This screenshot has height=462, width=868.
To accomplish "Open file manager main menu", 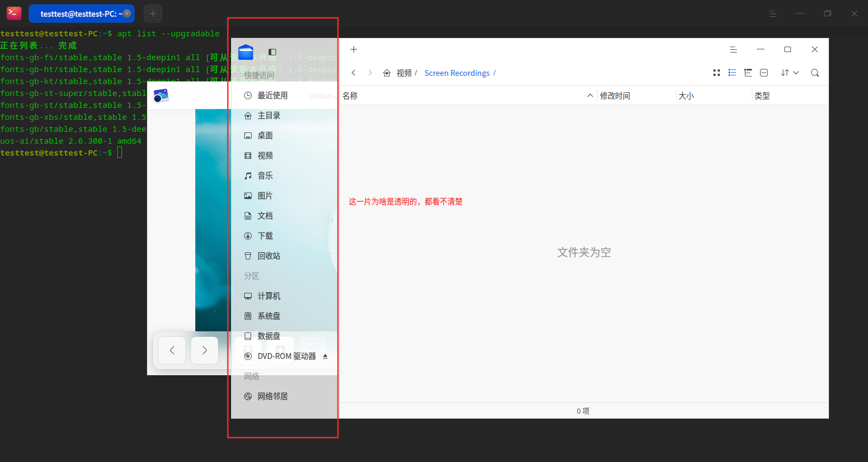I will [x=733, y=49].
